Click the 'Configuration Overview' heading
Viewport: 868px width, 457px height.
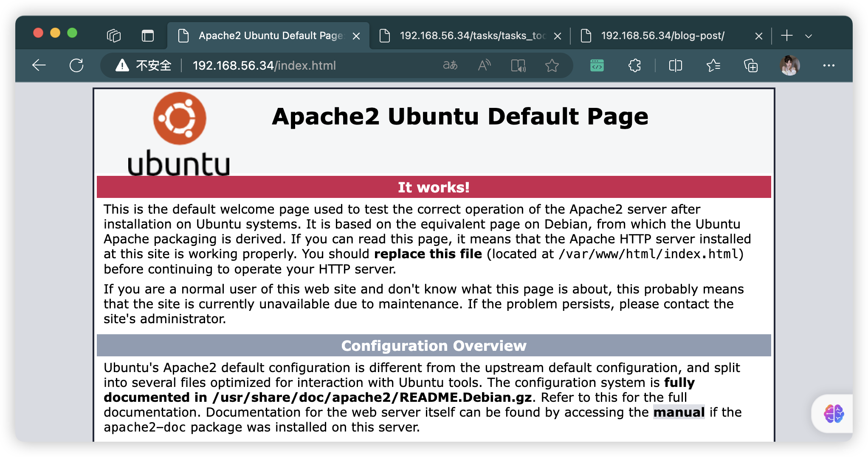(x=434, y=346)
